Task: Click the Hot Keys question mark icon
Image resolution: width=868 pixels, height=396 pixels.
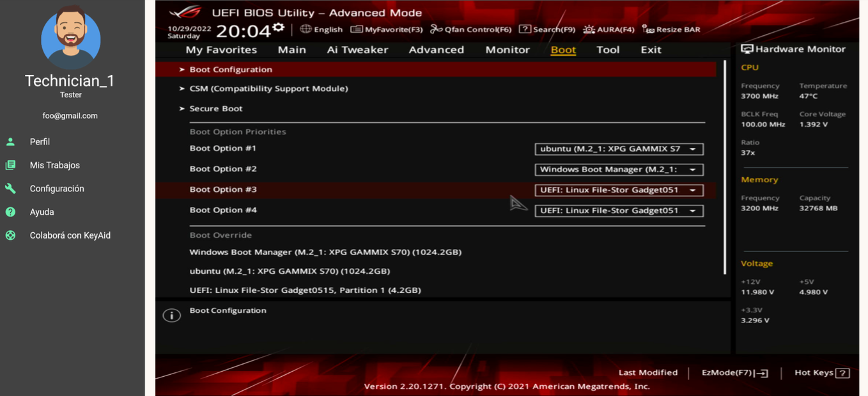Action: pyautogui.click(x=842, y=373)
